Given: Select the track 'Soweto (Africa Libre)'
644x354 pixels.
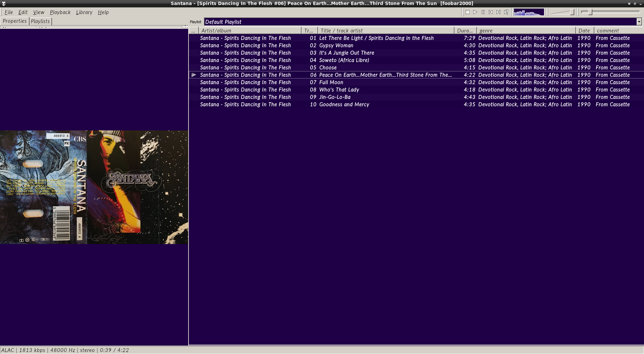Looking at the screenshot, I should coord(416,60).
